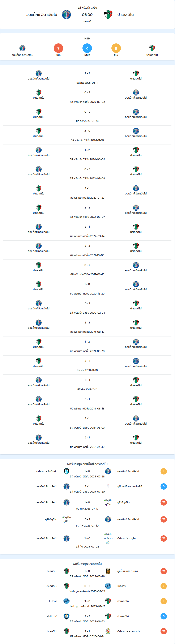The image size is (175, 644).
Task: Open the 0-3 match dated 2023-07-08
Action: point(87,173)
